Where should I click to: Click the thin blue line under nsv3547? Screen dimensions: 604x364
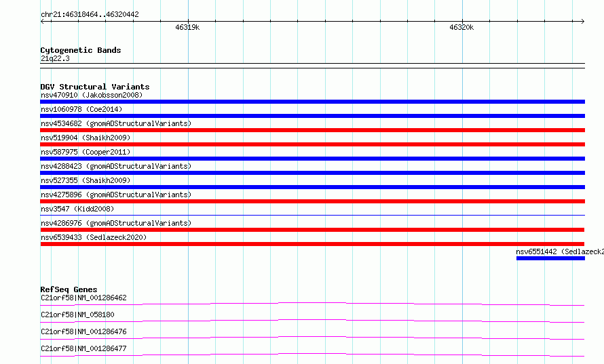coord(312,215)
